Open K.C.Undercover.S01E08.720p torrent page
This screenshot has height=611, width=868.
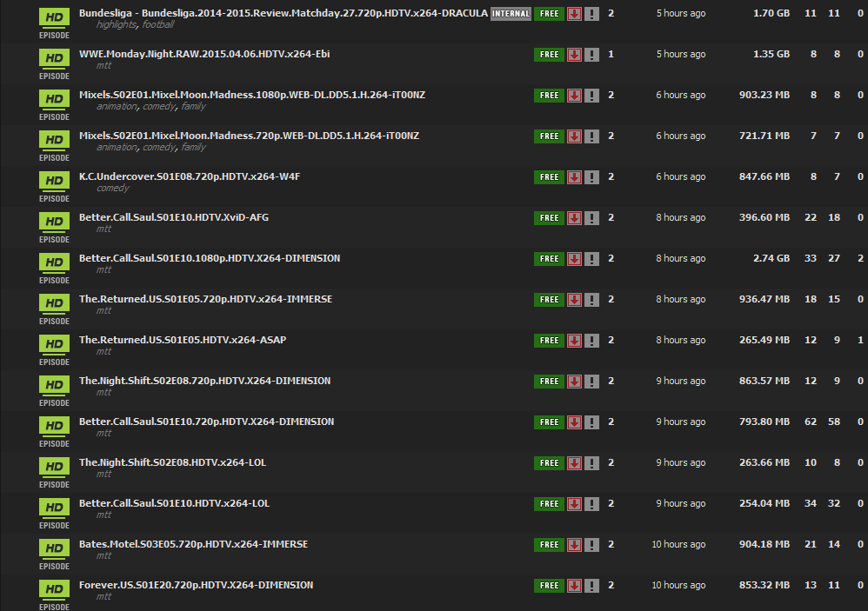[190, 177]
